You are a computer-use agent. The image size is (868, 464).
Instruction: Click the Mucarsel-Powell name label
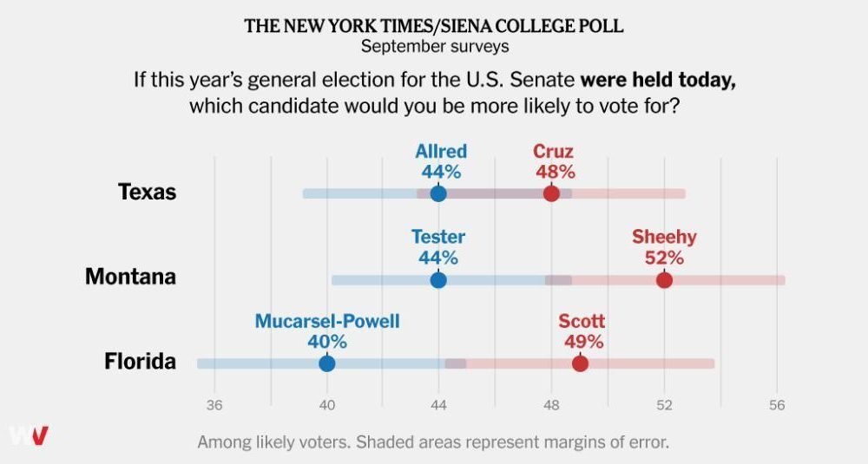pos(327,321)
